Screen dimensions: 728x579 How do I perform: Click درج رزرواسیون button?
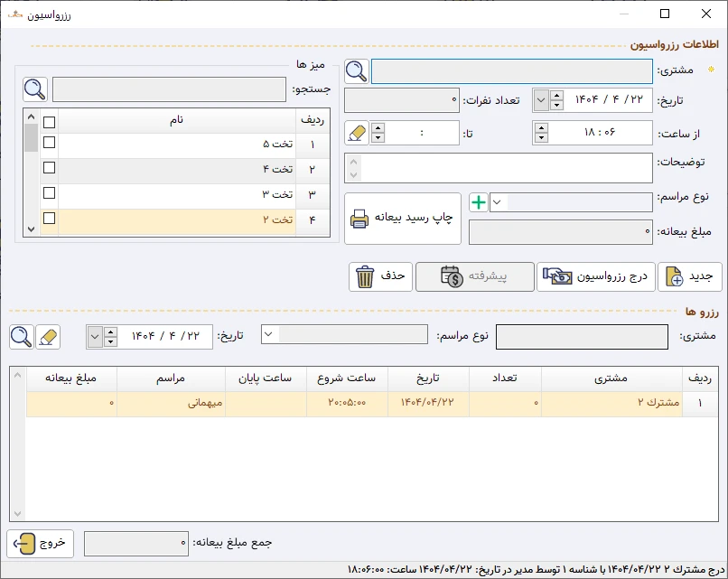click(x=596, y=276)
